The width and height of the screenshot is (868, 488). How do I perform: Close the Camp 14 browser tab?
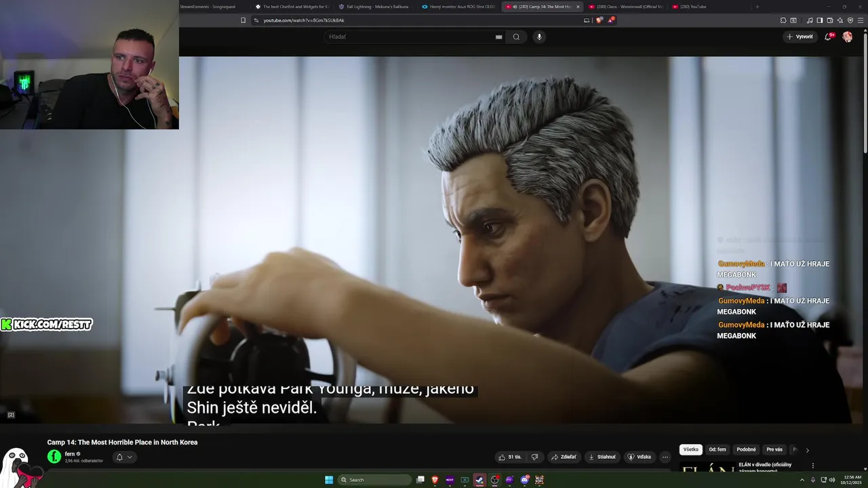[x=578, y=7]
